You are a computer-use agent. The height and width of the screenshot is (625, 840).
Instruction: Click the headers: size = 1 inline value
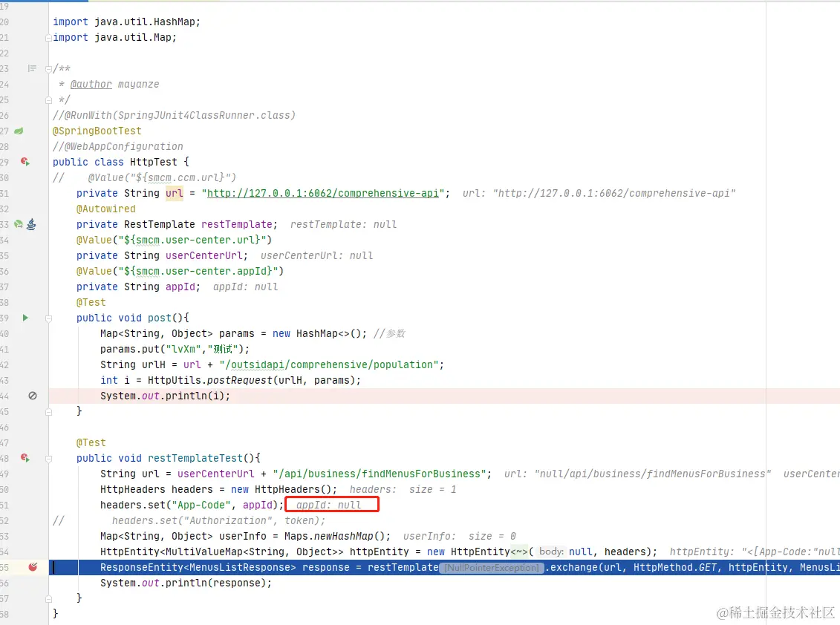tap(403, 489)
